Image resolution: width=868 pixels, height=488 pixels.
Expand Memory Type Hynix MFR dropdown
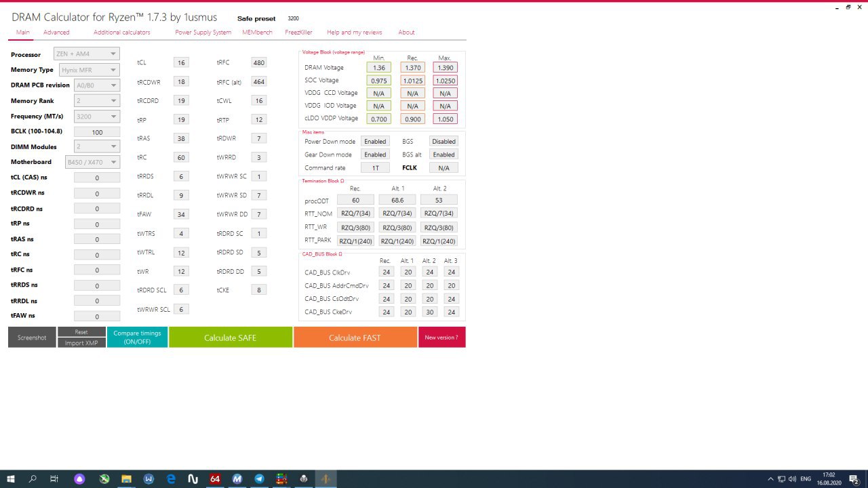pyautogui.click(x=90, y=69)
